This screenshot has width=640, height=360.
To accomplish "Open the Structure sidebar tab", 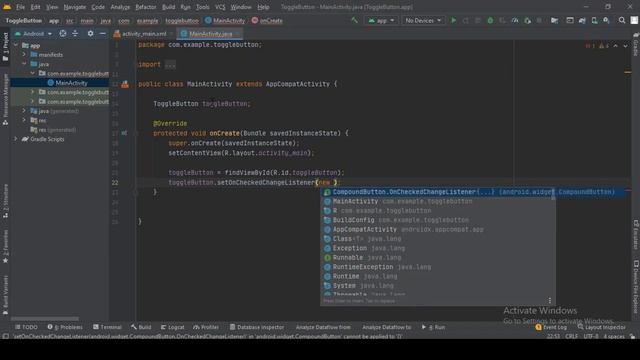I will click(5, 201).
